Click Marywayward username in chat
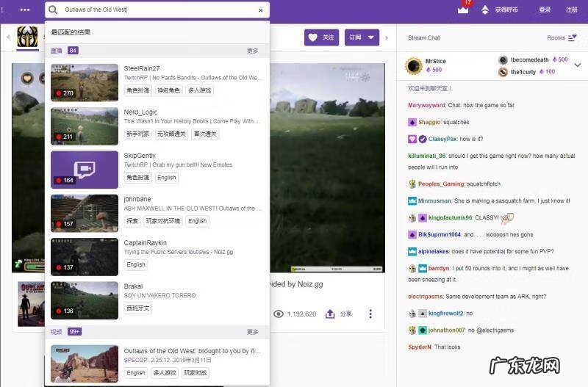 tap(427, 105)
